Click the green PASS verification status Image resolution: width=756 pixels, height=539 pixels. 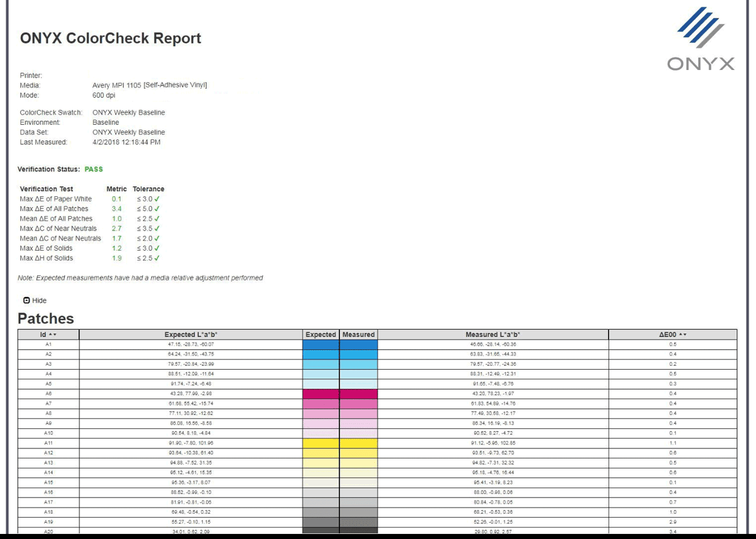[x=93, y=169]
